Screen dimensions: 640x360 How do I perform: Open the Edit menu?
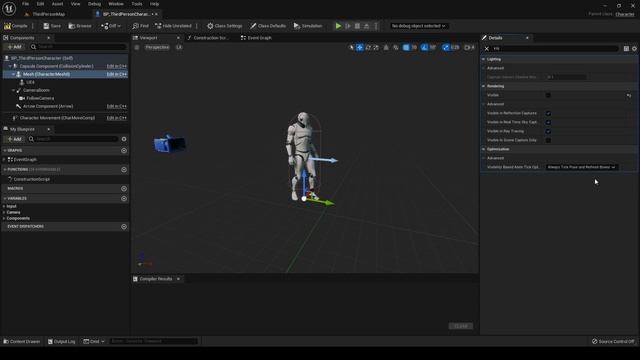(x=40, y=4)
